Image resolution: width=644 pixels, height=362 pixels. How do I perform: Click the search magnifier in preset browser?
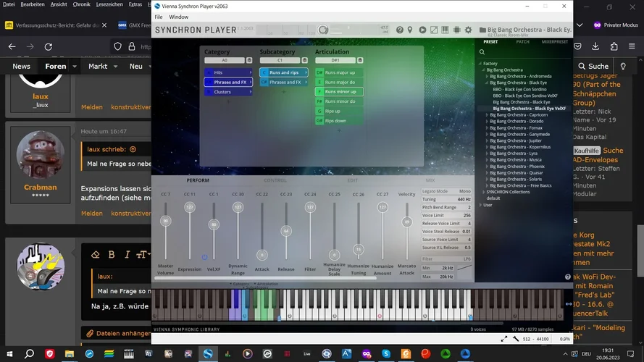tap(482, 51)
